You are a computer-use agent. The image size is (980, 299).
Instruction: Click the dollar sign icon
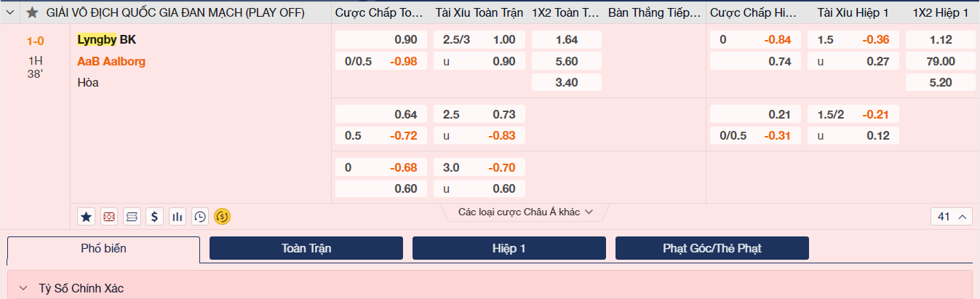coord(154,216)
